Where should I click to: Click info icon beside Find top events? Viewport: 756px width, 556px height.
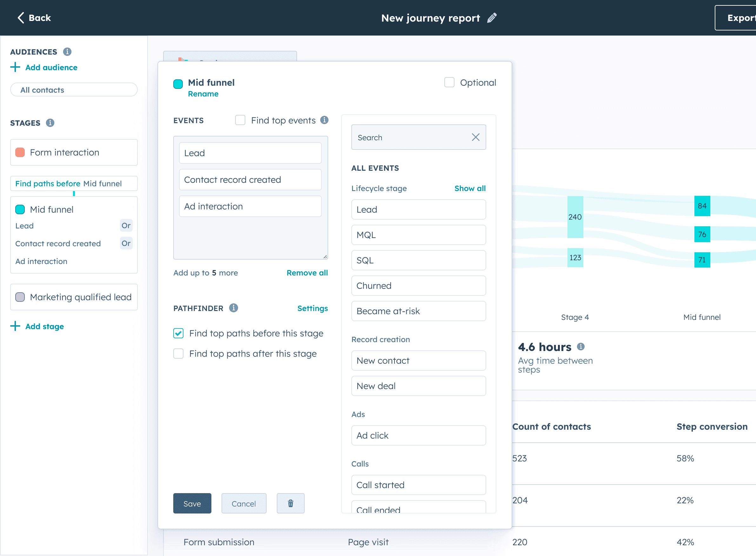point(324,120)
